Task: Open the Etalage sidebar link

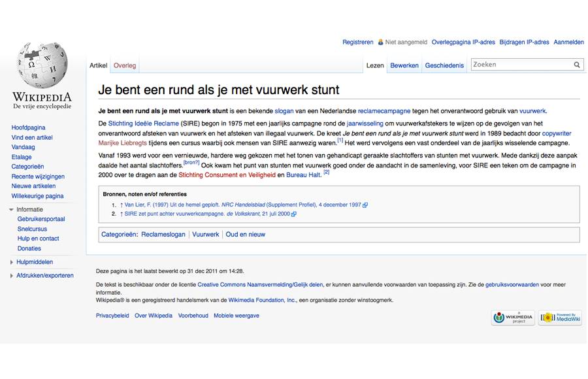Action: click(x=22, y=157)
